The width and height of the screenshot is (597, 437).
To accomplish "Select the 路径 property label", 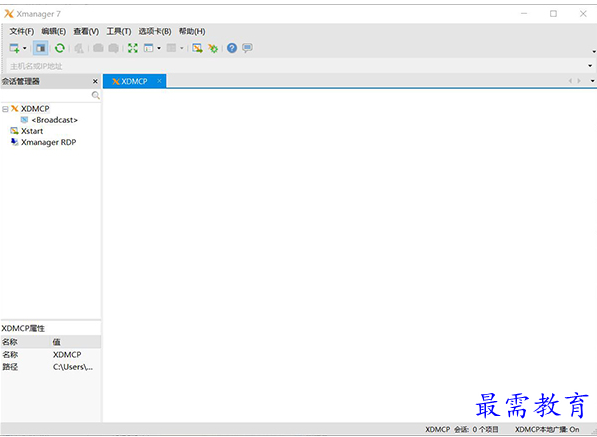I will [10, 367].
